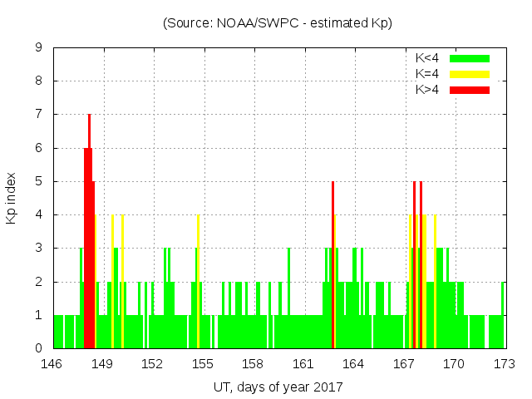Click the NOAA/SWPC source title
Image resolution: width=532 pixels, height=399 pixels.
point(277,23)
